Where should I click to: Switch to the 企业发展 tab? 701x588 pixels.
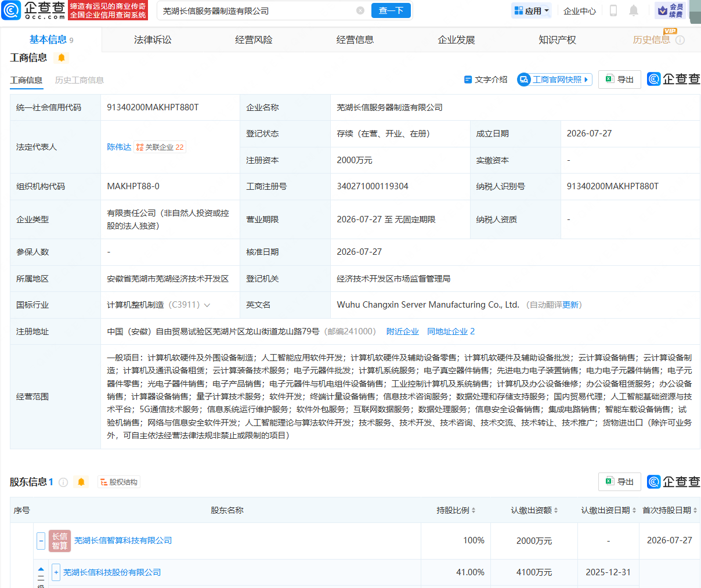coord(456,39)
